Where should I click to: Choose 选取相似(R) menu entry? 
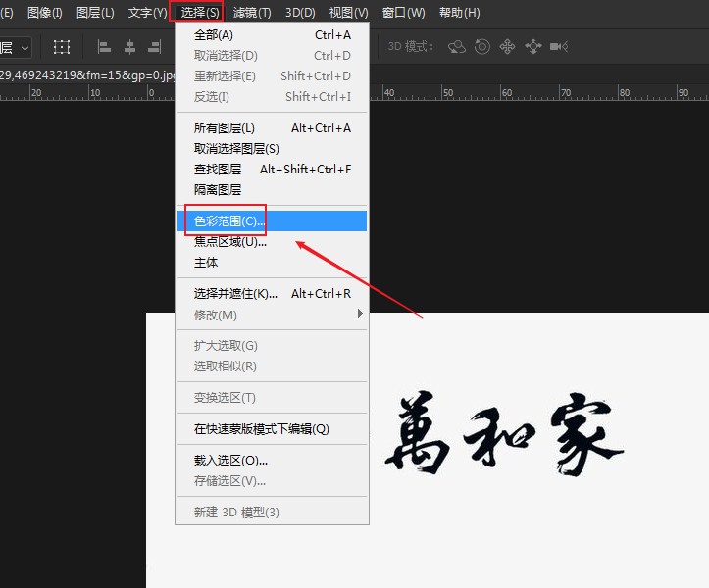click(x=273, y=367)
